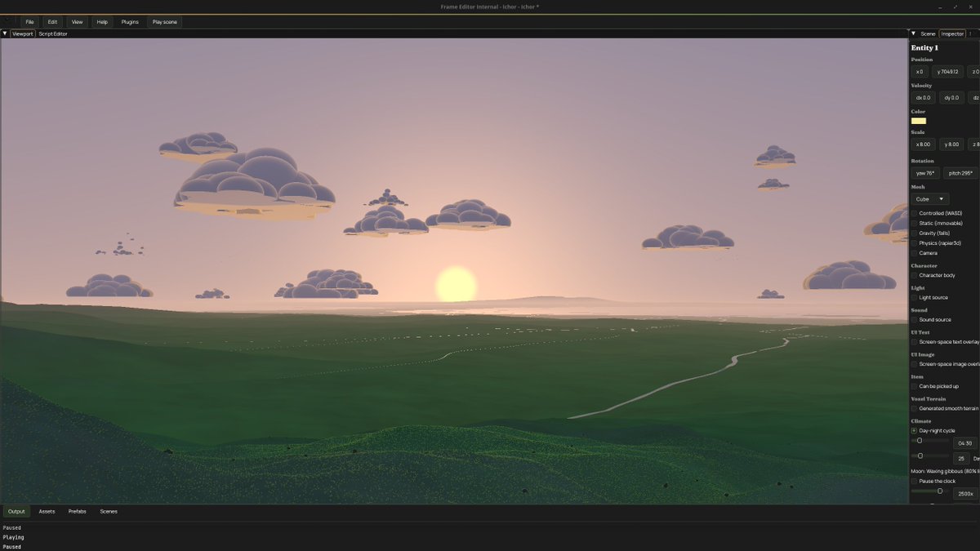Open the Prefabs tab

click(77, 511)
